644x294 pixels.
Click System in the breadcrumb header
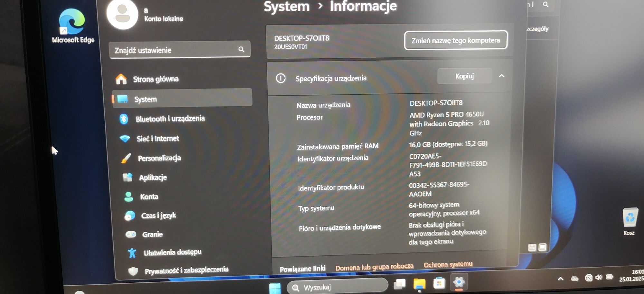pyautogui.click(x=287, y=6)
